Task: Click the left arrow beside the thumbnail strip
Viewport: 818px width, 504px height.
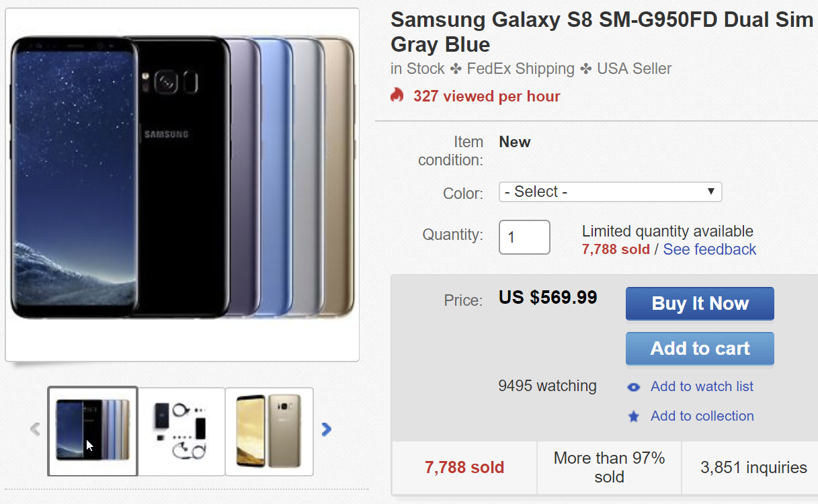Action: point(34,429)
